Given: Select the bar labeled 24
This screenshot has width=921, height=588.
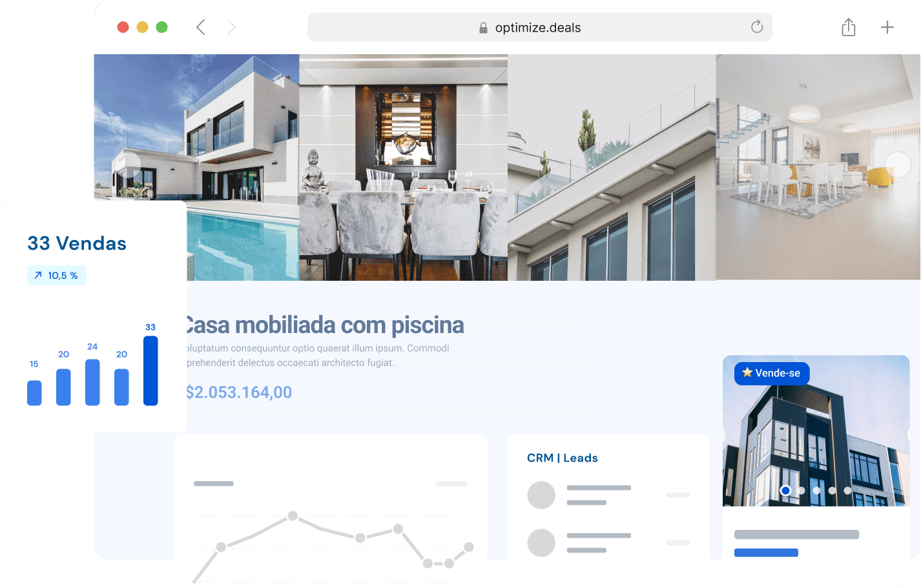Looking at the screenshot, I should tap(92, 382).
